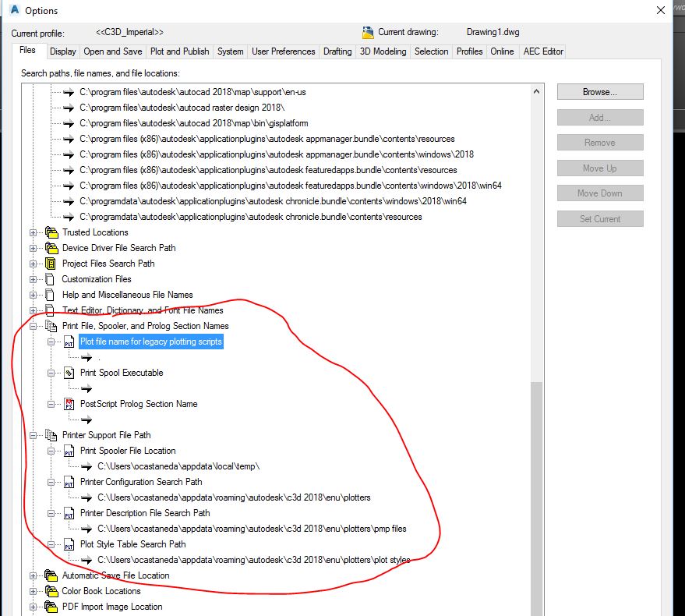The height and width of the screenshot is (616, 685).
Task: Click the Printer Configuration Search Path PLT icon
Action: [x=69, y=482]
